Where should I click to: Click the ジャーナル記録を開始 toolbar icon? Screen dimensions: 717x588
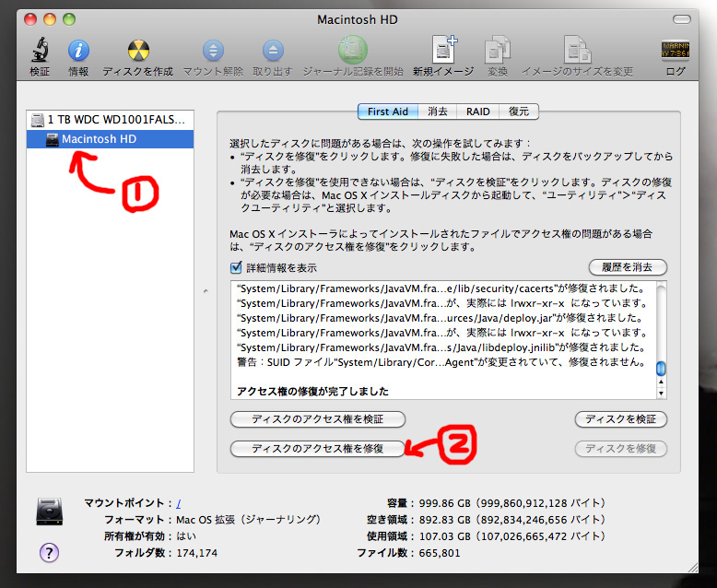tap(353, 50)
